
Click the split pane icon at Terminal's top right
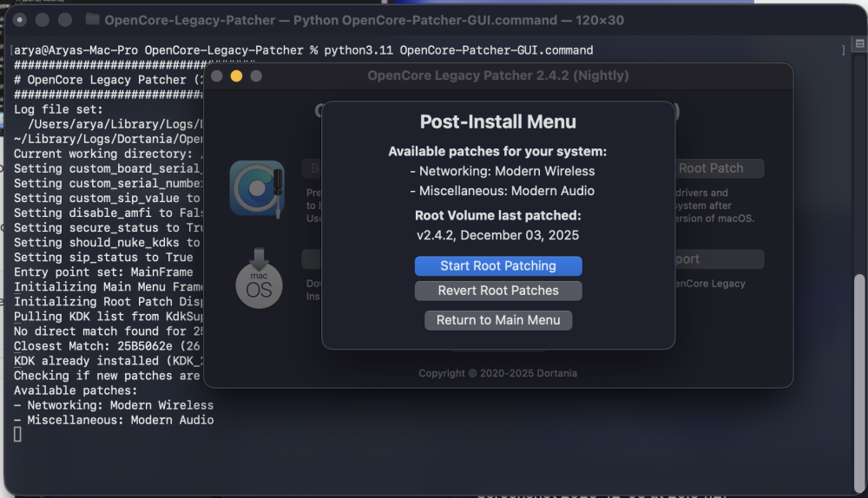[859, 43]
